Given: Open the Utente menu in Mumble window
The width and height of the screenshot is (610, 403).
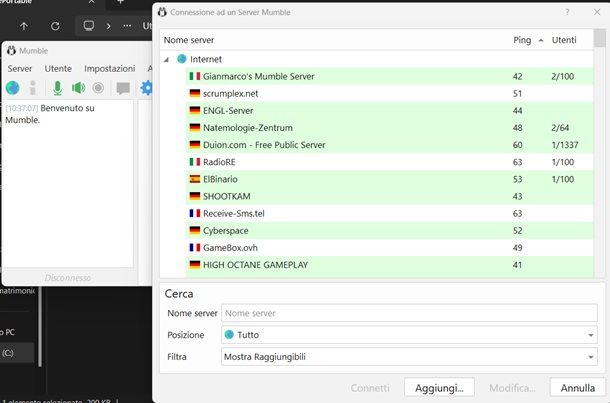Looking at the screenshot, I should pyautogui.click(x=58, y=69).
